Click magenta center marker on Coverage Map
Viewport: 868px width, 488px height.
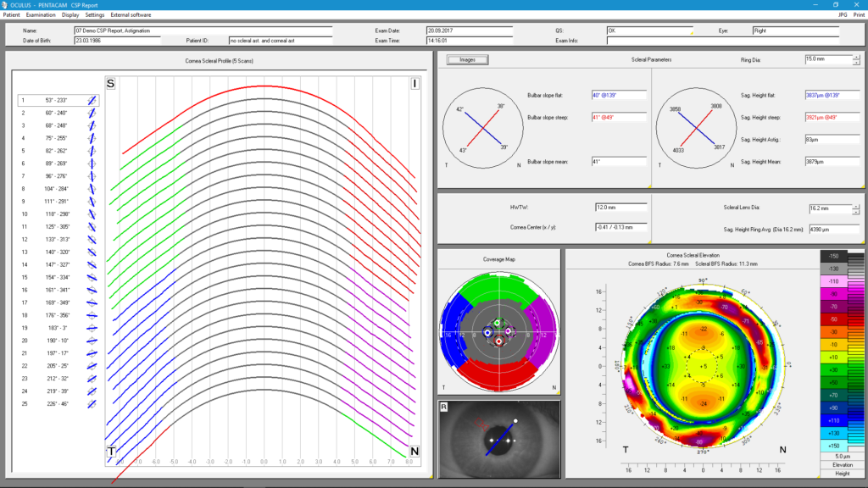[509, 331]
